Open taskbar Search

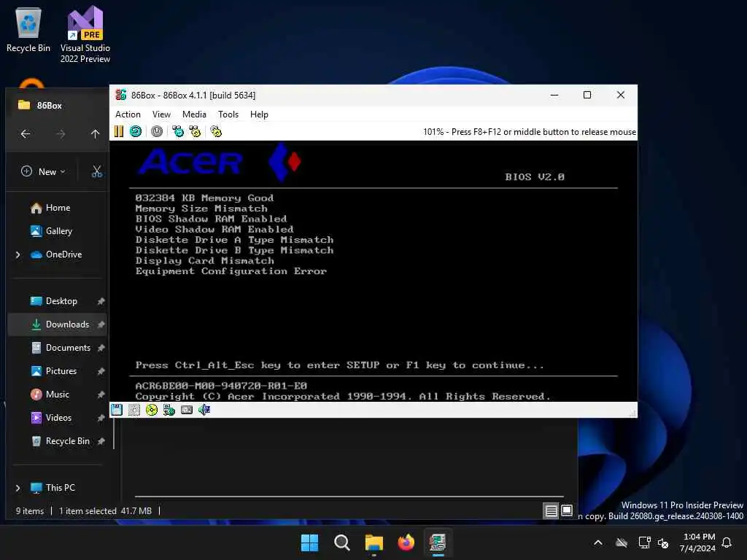(341, 542)
